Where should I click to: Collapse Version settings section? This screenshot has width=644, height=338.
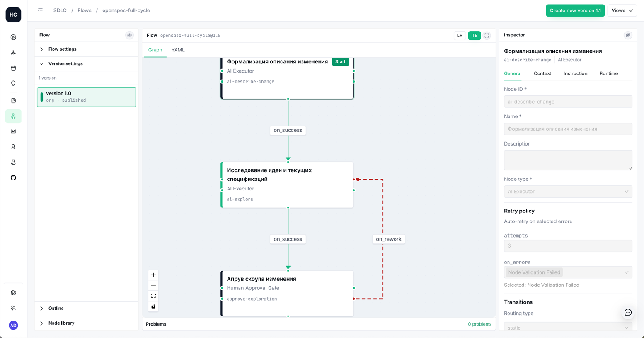86,63
